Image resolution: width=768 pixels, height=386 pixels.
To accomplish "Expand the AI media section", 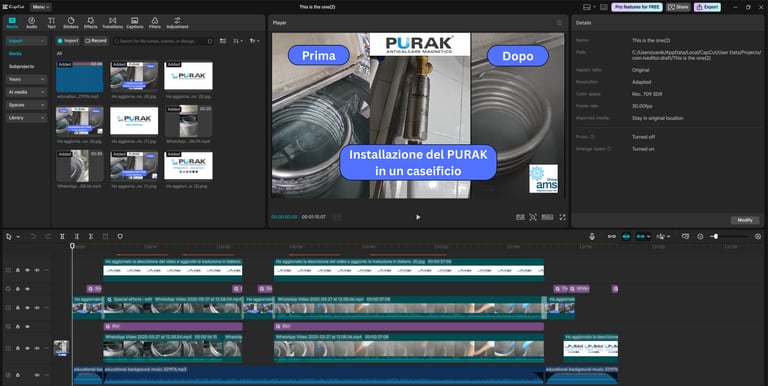I will pyautogui.click(x=26, y=92).
